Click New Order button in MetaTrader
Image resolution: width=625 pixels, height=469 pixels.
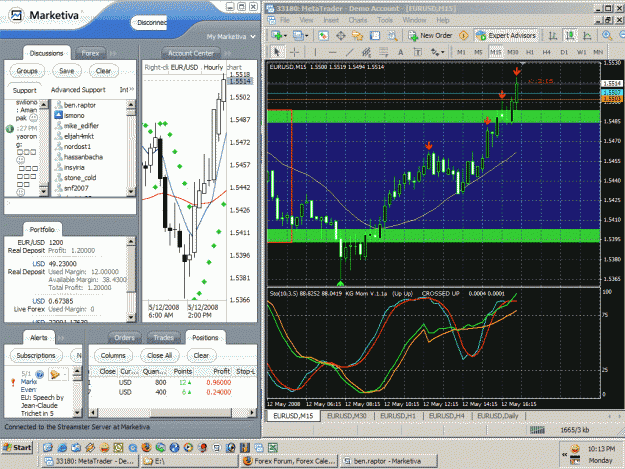click(x=430, y=35)
